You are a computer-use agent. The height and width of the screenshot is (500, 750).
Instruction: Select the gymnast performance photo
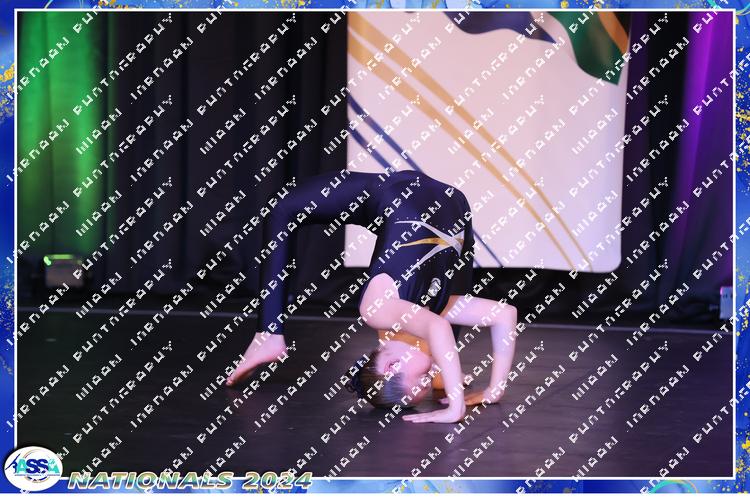(375, 244)
